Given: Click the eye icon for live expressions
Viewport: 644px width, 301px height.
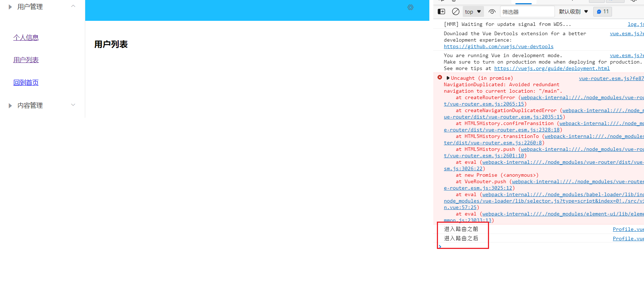Looking at the screenshot, I should coord(492,11).
